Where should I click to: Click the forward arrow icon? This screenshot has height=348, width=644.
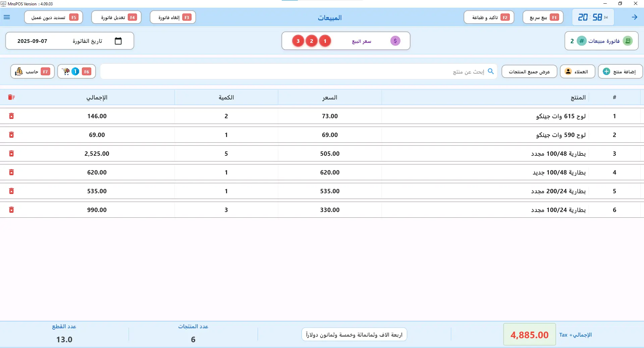click(634, 17)
